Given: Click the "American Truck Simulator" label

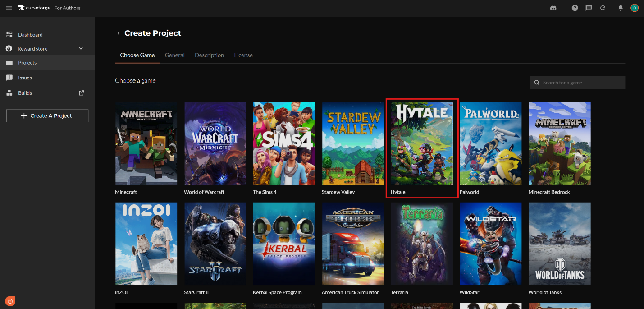Looking at the screenshot, I should 350,292.
